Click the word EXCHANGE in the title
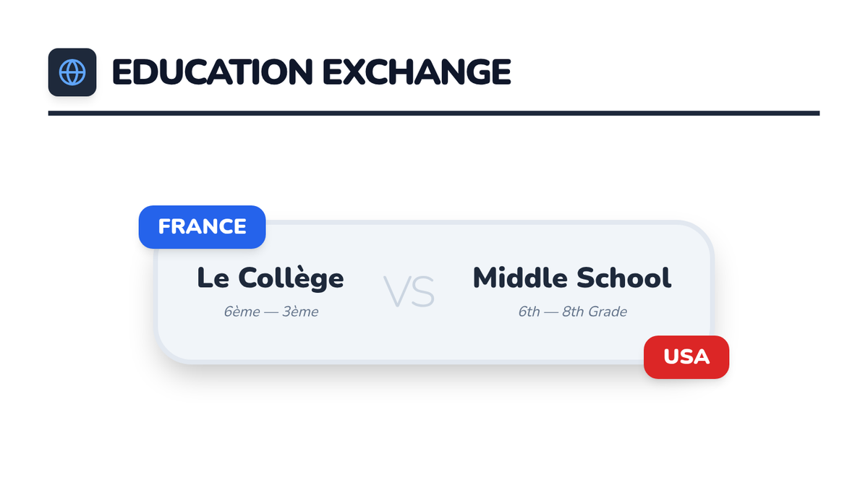This screenshot has height=488, width=868. tap(417, 72)
